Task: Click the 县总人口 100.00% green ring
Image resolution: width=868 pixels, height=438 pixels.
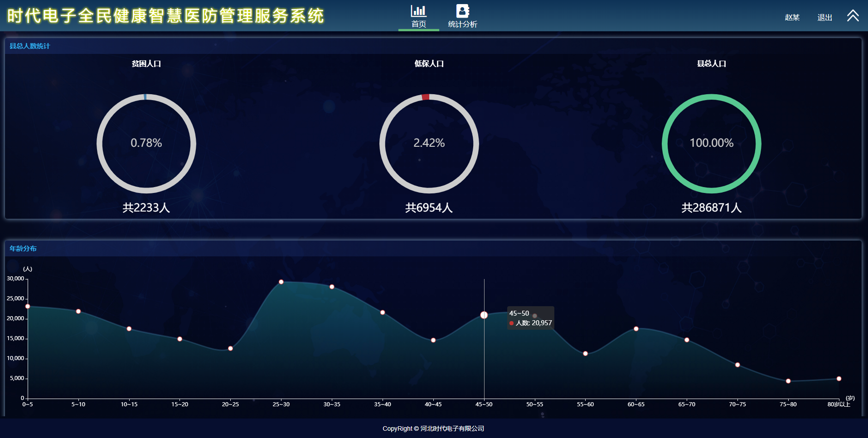Action: tap(711, 144)
